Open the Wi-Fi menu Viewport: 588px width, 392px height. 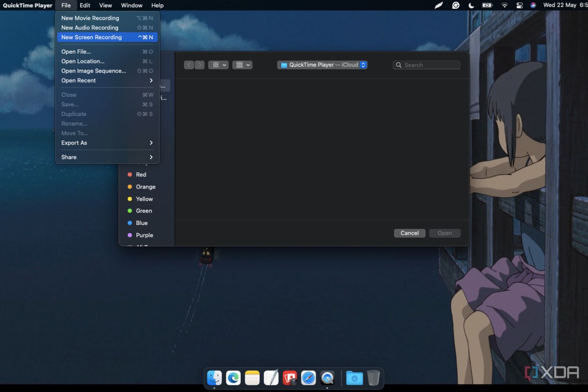505,5
